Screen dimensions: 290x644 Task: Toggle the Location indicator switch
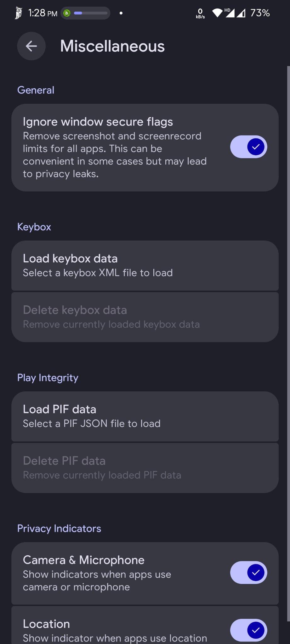(248, 630)
